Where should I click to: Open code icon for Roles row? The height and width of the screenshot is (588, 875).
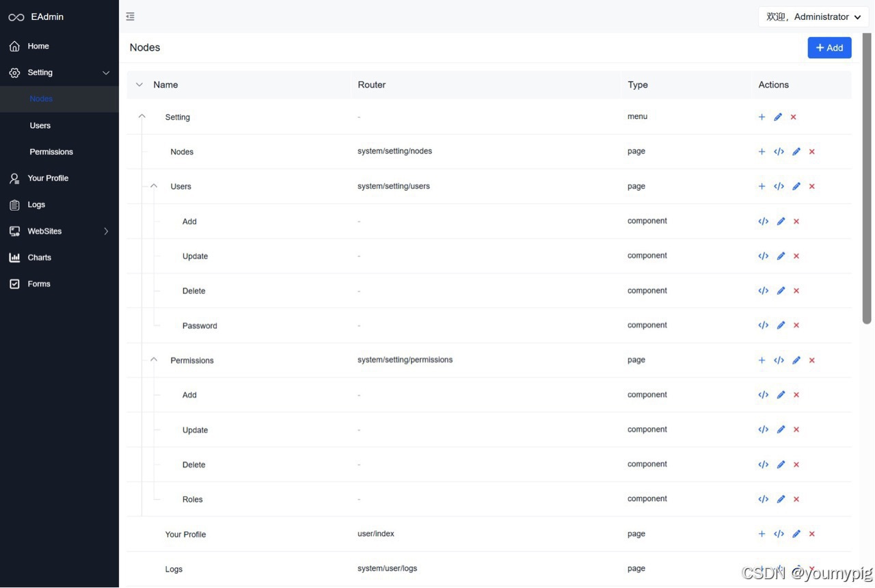764,499
